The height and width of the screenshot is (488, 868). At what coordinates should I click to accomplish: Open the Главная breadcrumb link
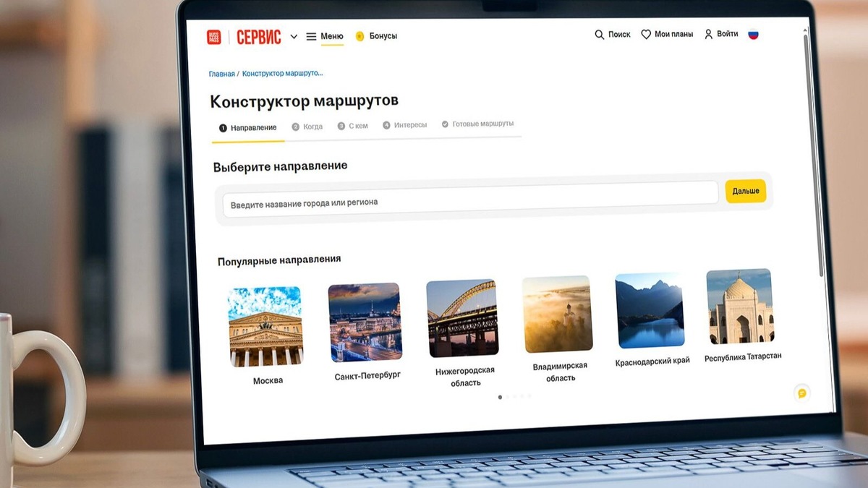click(221, 73)
